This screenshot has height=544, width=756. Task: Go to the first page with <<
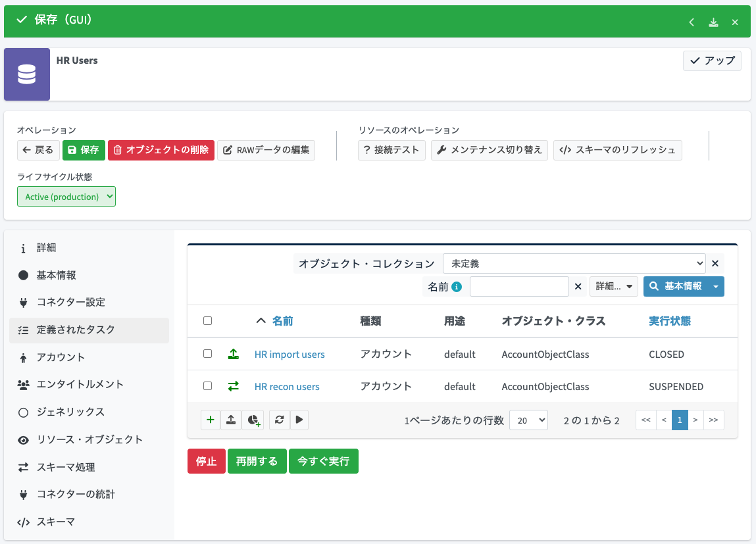pos(646,420)
